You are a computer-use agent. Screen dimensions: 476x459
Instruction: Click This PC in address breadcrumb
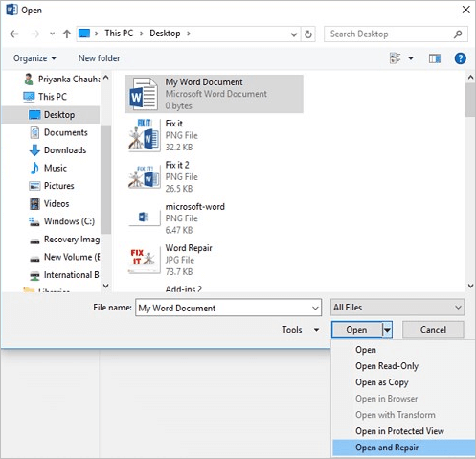119,34
